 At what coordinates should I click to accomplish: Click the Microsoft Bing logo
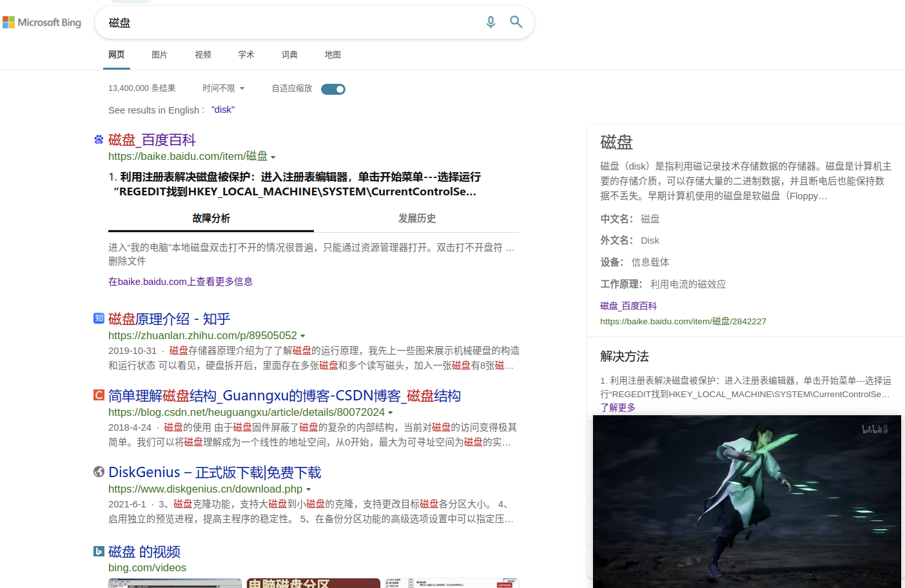click(43, 23)
